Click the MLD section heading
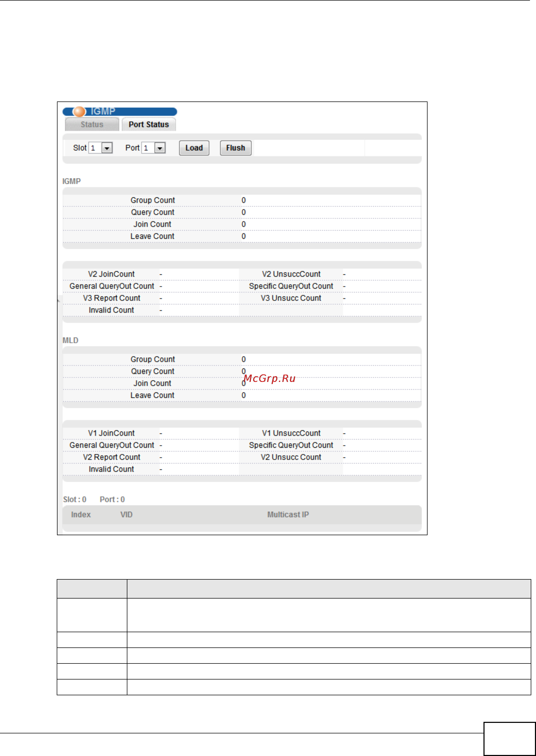 tap(70, 340)
